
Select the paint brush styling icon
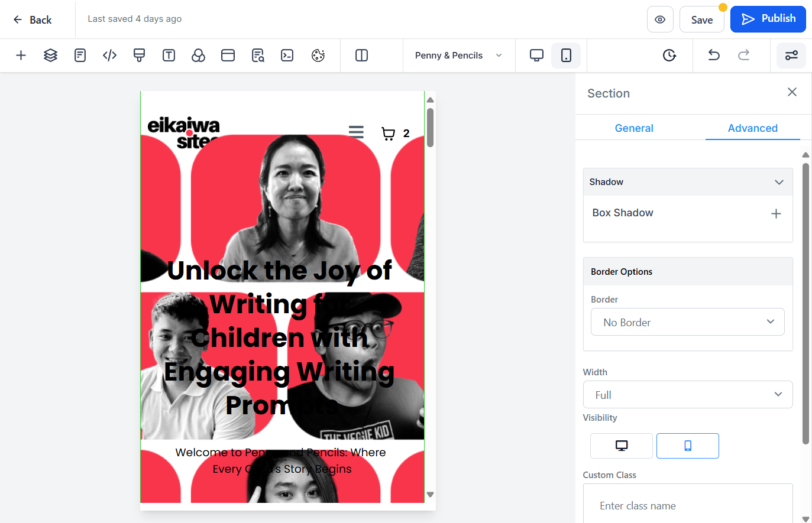tap(139, 56)
